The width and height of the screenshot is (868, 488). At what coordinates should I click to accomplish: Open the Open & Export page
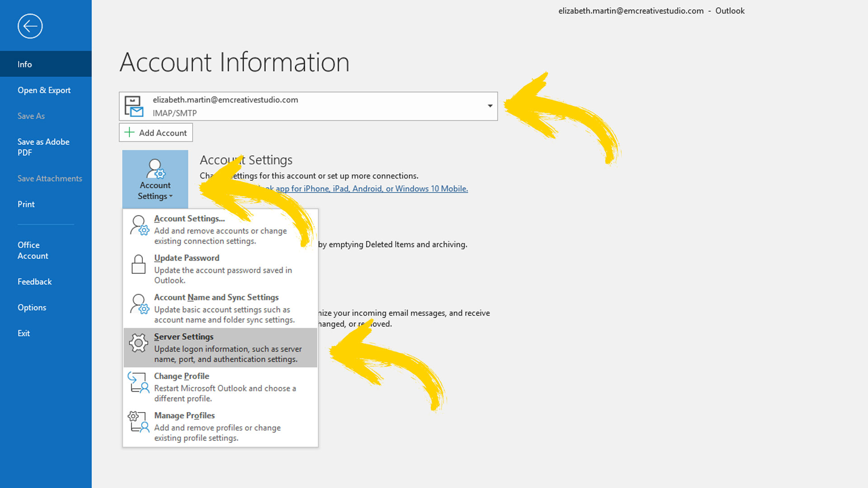point(46,90)
